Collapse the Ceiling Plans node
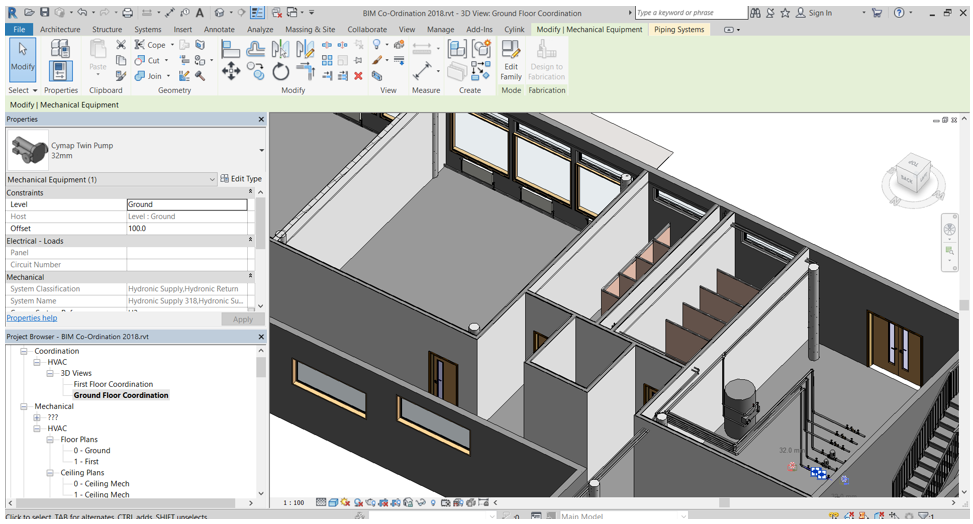The image size is (973, 524). pyautogui.click(x=50, y=472)
